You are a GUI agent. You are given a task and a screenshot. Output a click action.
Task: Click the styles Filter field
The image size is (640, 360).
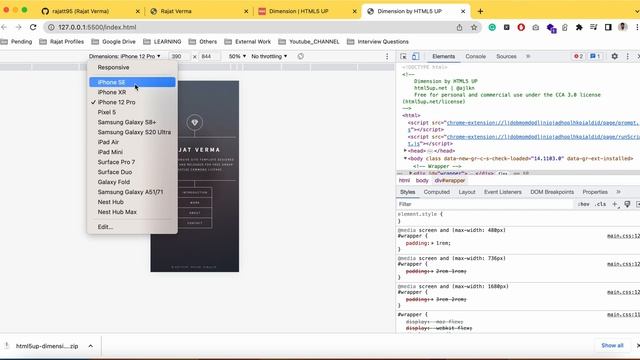coord(485,204)
